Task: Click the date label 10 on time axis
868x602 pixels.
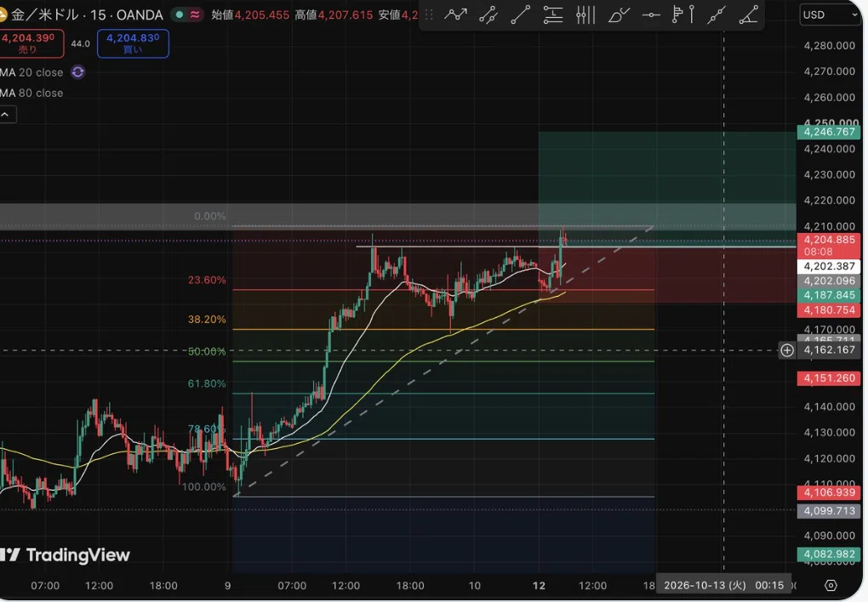Action: pyautogui.click(x=474, y=585)
